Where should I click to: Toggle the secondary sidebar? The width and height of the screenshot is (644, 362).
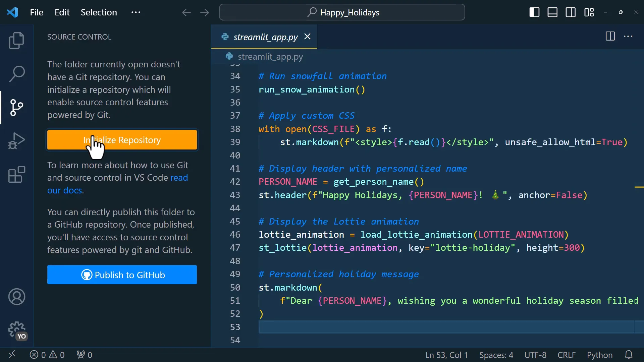(x=571, y=12)
